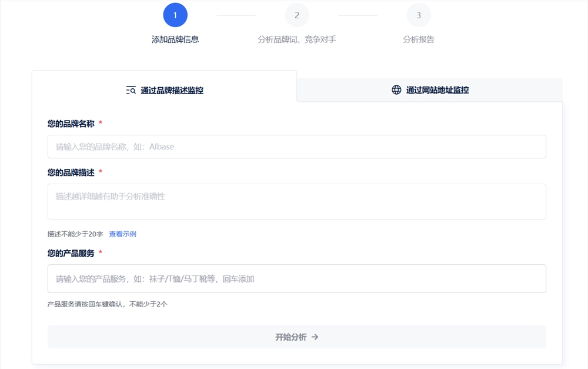Click step circle 2 分析品牌词、竞争对手
This screenshot has height=369, width=588.
[x=297, y=15]
